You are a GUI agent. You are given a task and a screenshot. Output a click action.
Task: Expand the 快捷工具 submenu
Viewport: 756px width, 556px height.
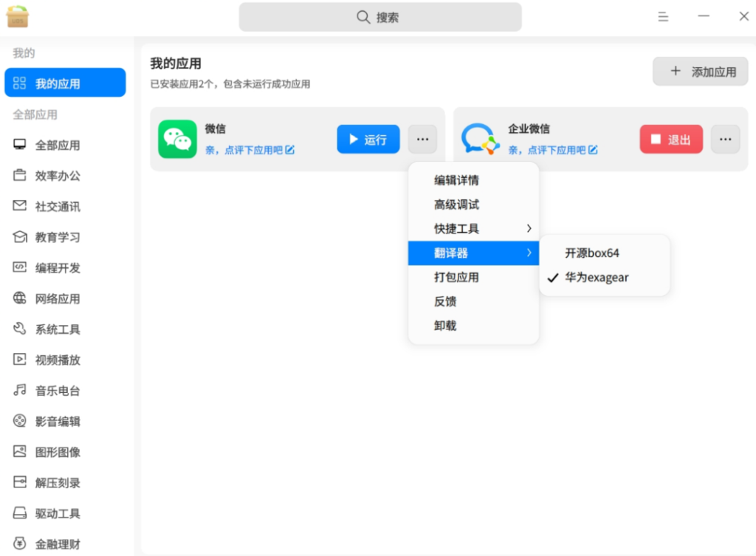(x=473, y=229)
